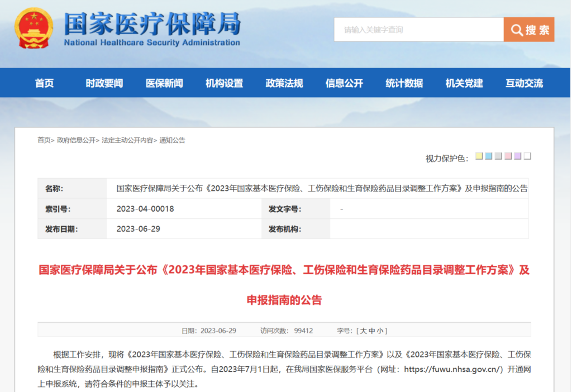Open 法定主动公开内容 breadcrumb link
The width and height of the screenshot is (572, 392).
127,140
